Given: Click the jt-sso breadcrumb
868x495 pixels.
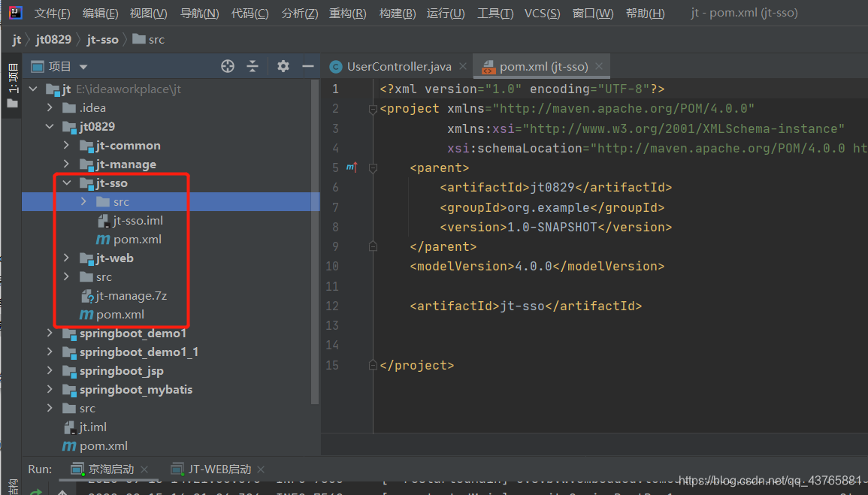Looking at the screenshot, I should [x=102, y=40].
